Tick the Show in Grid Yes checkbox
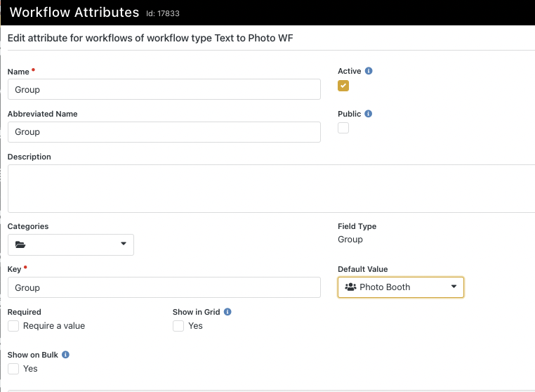Image resolution: width=535 pixels, height=392 pixels. click(x=178, y=326)
